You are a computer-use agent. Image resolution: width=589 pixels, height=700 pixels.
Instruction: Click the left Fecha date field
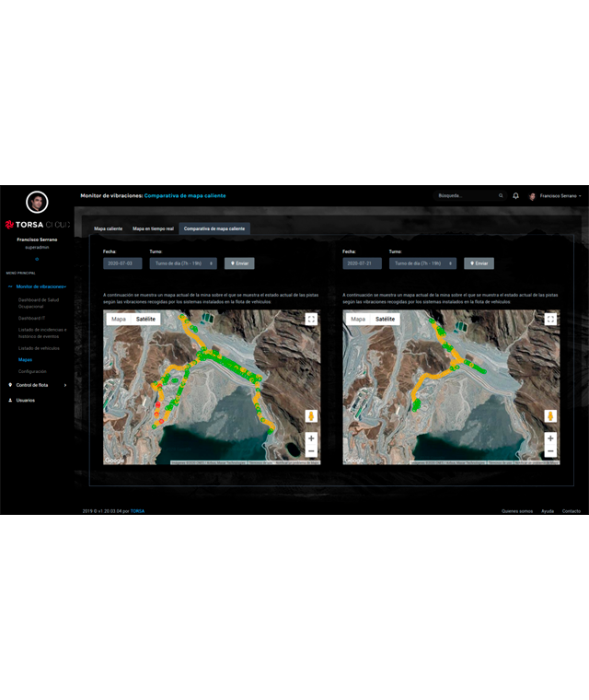coord(122,262)
